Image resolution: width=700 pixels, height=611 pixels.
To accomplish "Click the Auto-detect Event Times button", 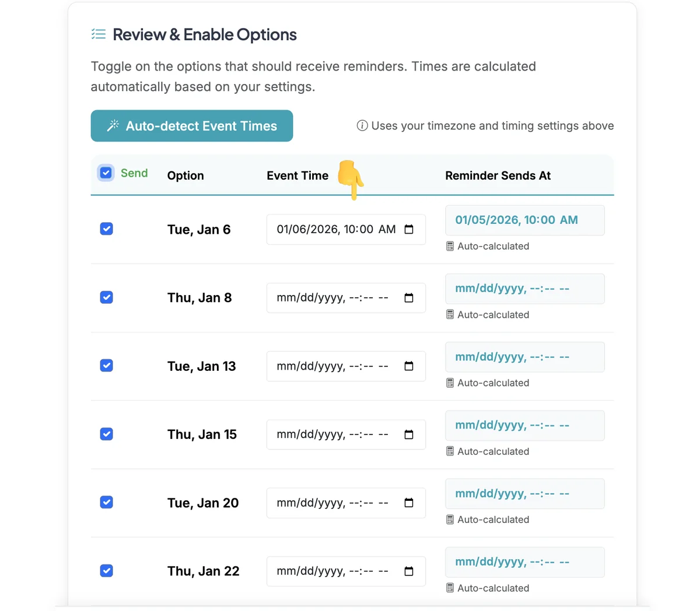I will (x=192, y=126).
